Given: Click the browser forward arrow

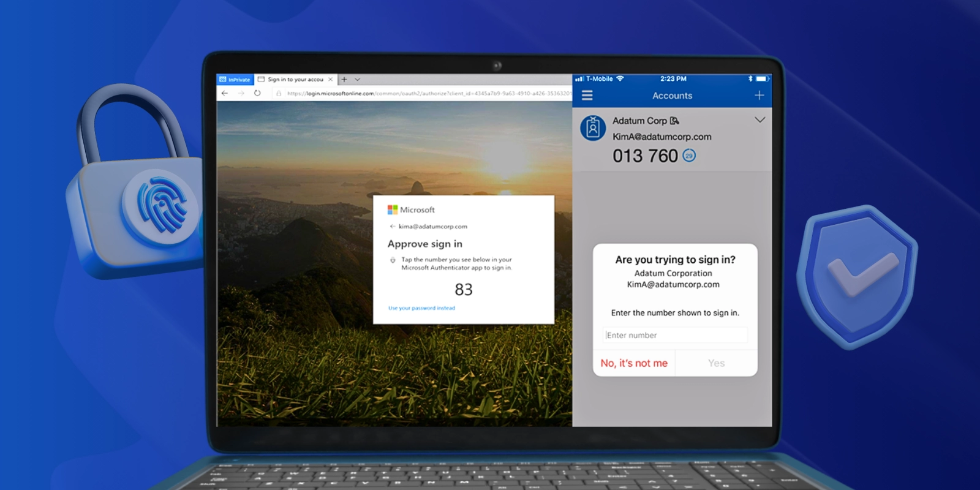Looking at the screenshot, I should [x=241, y=93].
